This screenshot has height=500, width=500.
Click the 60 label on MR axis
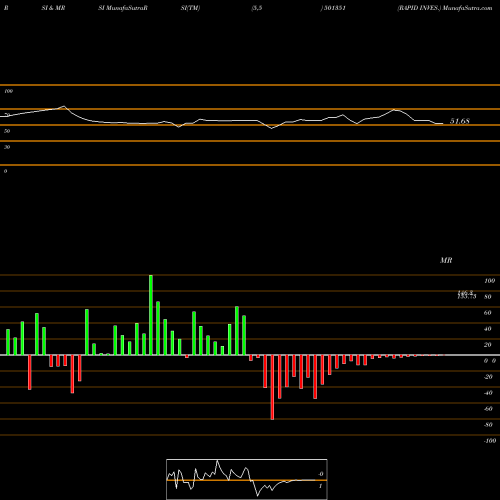pyautogui.click(x=488, y=313)
